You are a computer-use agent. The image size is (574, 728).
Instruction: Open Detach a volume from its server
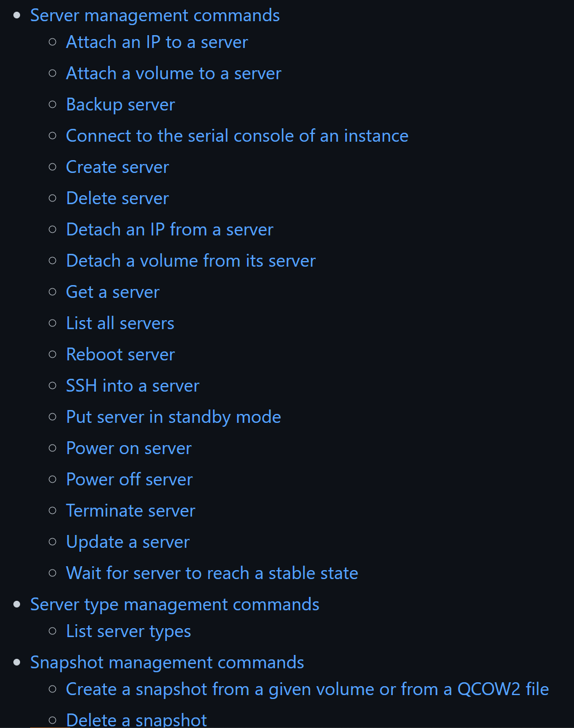[x=191, y=261]
